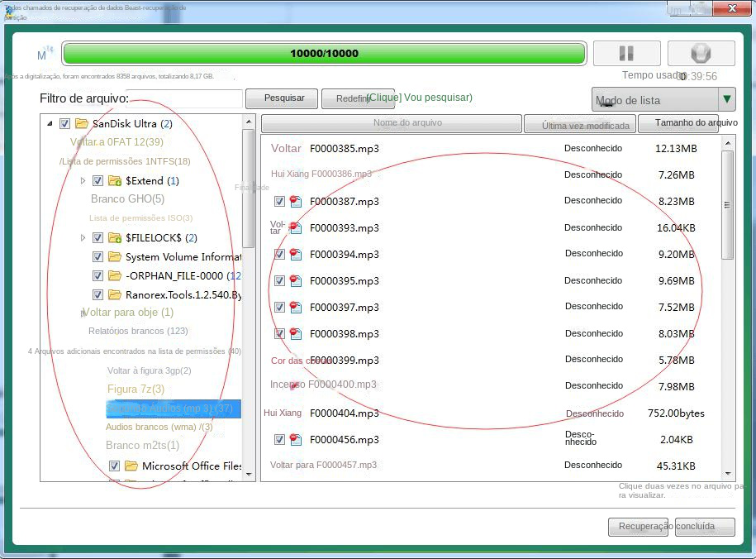The width and height of the screenshot is (756, 559).
Task: Click the 10000/10000 scan progress bar
Action: click(324, 54)
